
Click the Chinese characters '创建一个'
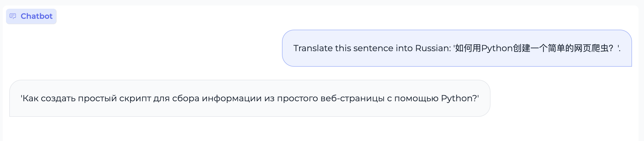530,48
